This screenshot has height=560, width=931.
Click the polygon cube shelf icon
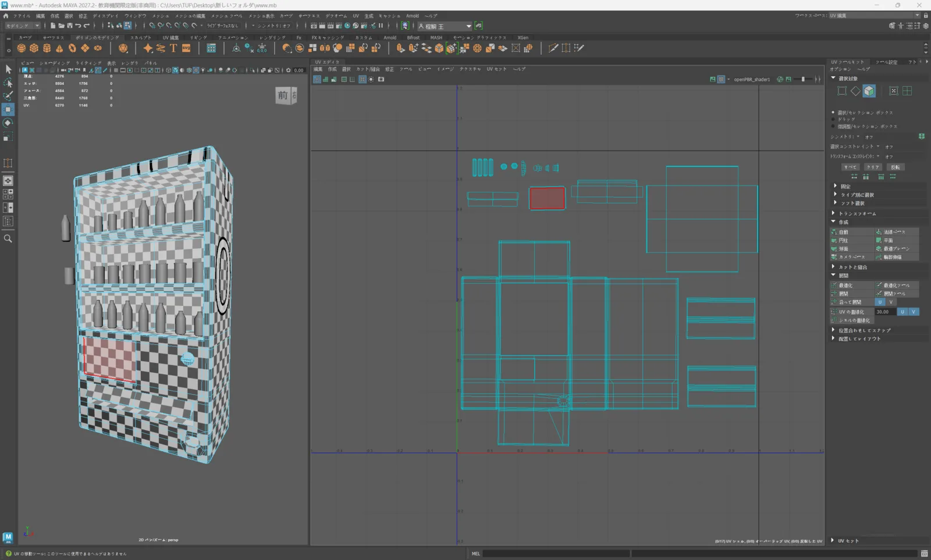pos(34,48)
